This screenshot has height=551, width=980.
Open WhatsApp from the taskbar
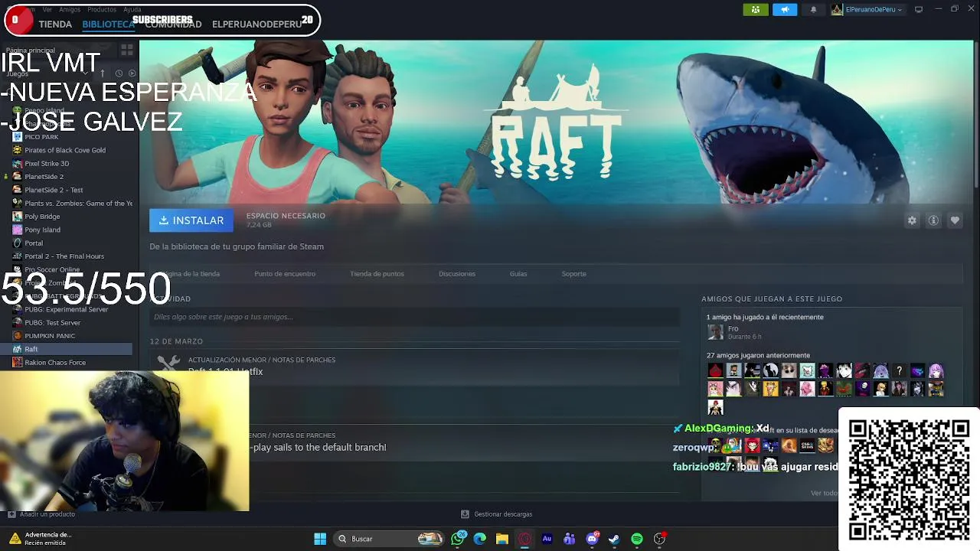pos(459,539)
